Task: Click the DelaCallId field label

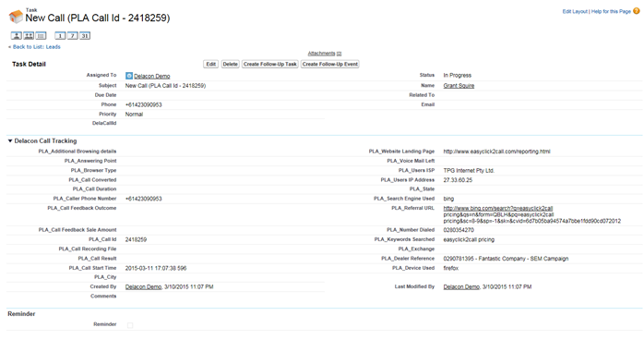Action: (104, 123)
